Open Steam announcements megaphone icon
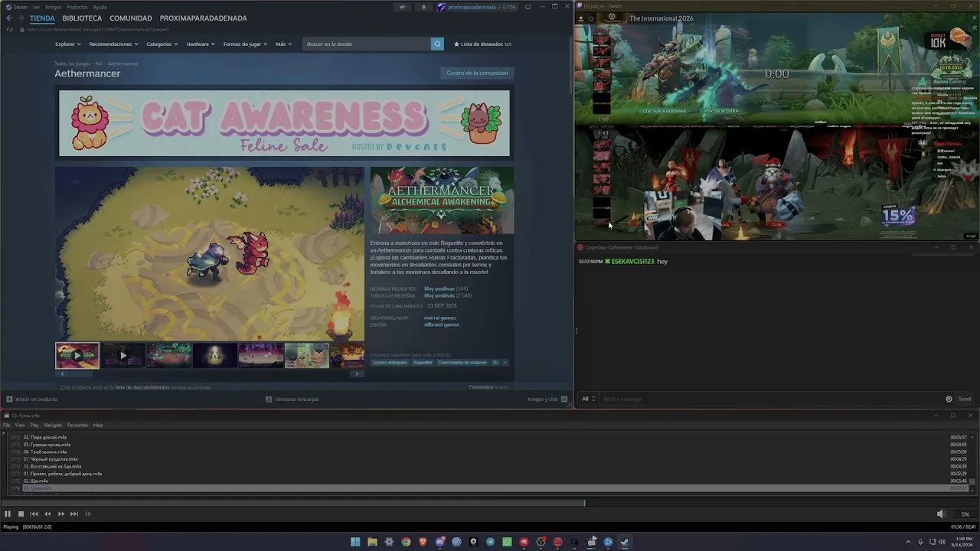The image size is (980, 551). [402, 8]
